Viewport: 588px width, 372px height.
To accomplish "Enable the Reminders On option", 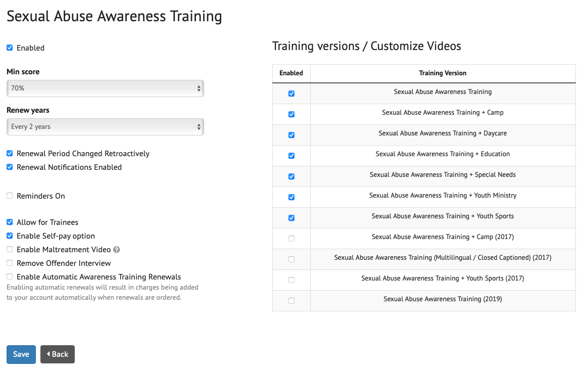I will [9, 195].
